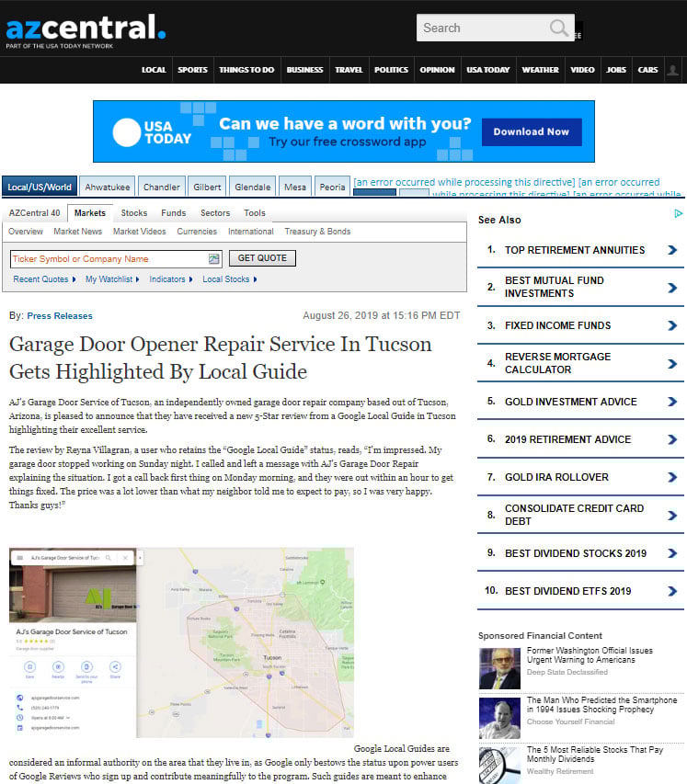The width and height of the screenshot is (687, 784).
Task: Click arrow next to Gold Investment Advice
Action: (x=672, y=402)
